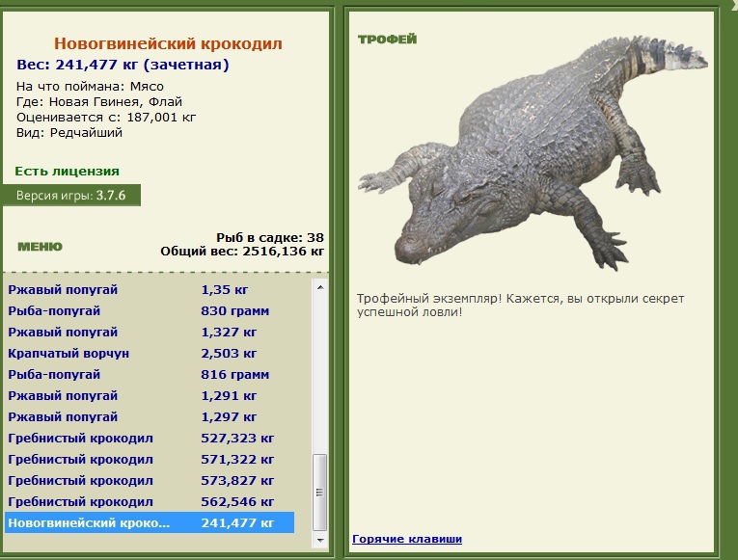Select Ржавый попугай 1,327 кг row
This screenshot has width=738, height=560.
150,332
